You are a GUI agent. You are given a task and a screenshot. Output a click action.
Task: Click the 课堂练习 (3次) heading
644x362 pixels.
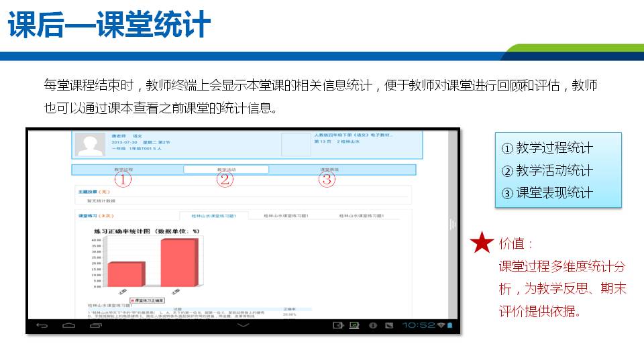coord(96,215)
